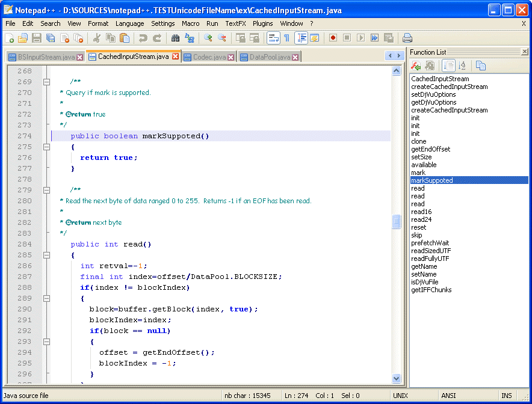The width and height of the screenshot is (532, 404).
Task: Close the BSInputStream.java tab
Action: (79, 57)
